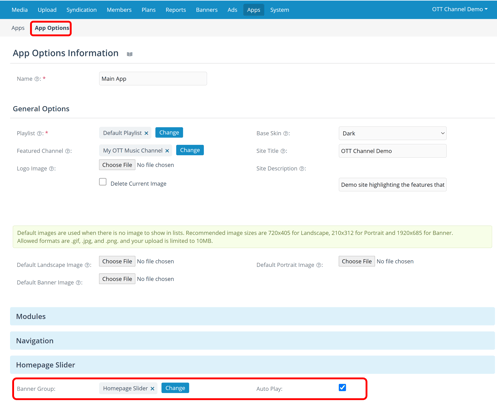Edit the Site Description field
Viewport: 497px width, 409px height.
pos(393,185)
